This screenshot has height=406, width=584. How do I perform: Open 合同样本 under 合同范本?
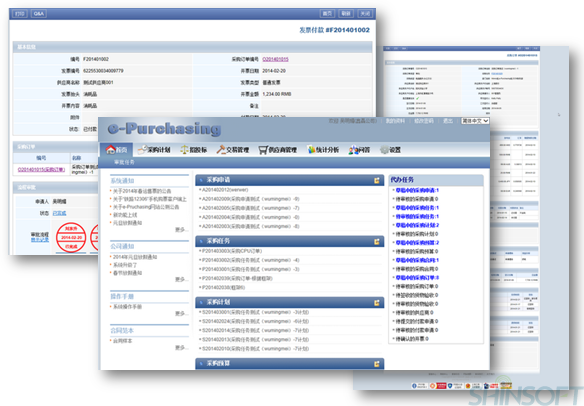(x=123, y=341)
